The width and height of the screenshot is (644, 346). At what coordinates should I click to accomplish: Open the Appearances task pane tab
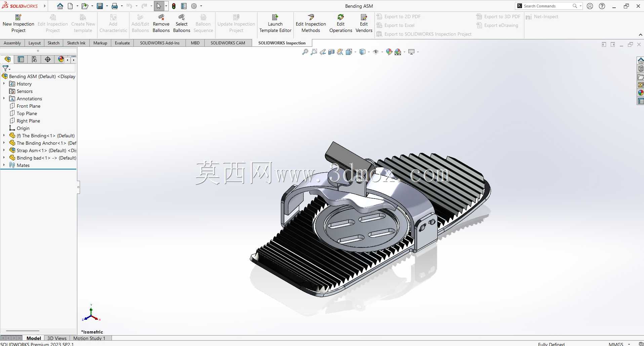coord(641,93)
